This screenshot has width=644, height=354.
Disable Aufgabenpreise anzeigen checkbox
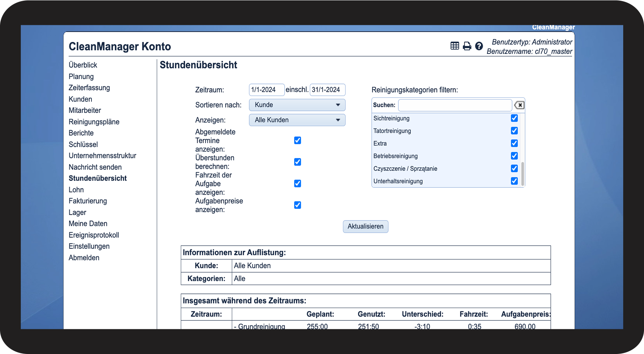tap(297, 205)
